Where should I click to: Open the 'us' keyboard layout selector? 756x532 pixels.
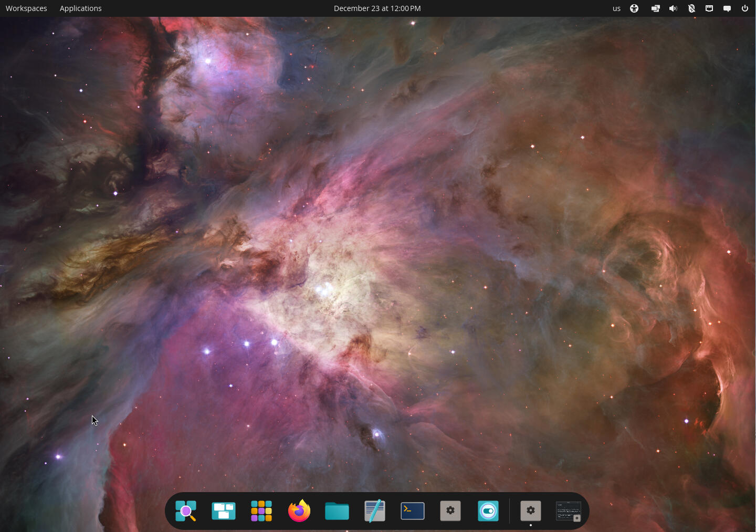pos(616,8)
